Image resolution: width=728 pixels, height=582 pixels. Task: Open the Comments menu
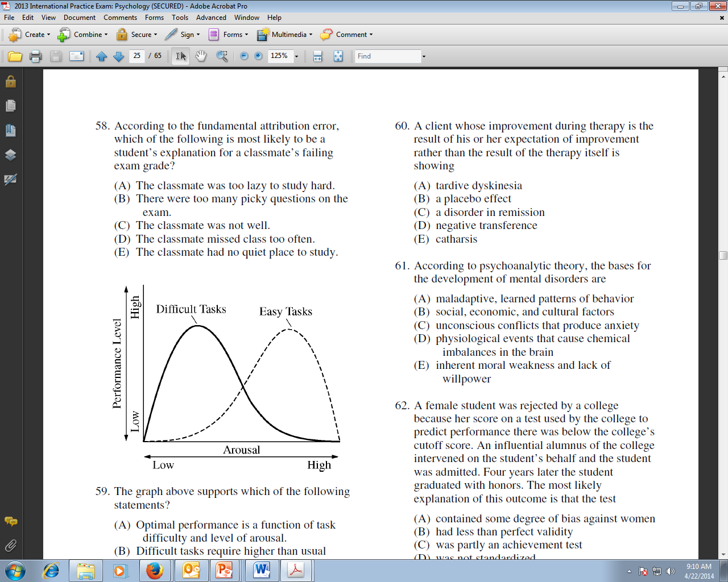pyautogui.click(x=120, y=18)
